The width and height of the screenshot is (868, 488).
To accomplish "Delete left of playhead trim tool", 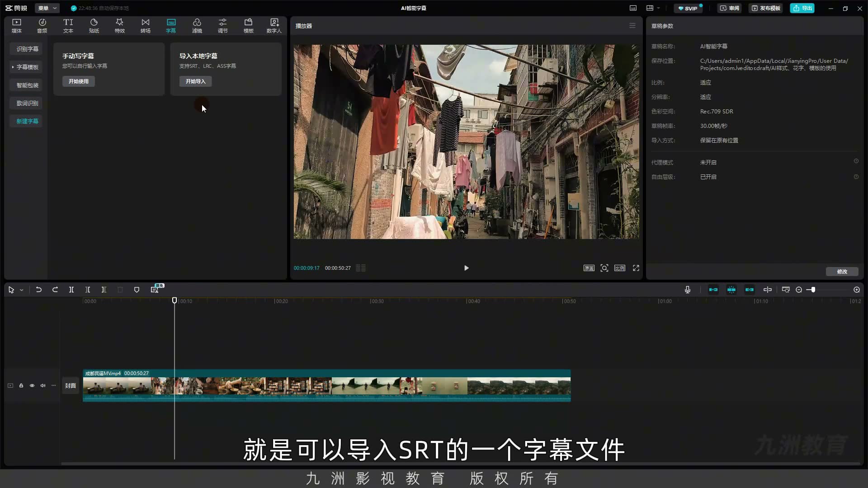I will pos(88,290).
